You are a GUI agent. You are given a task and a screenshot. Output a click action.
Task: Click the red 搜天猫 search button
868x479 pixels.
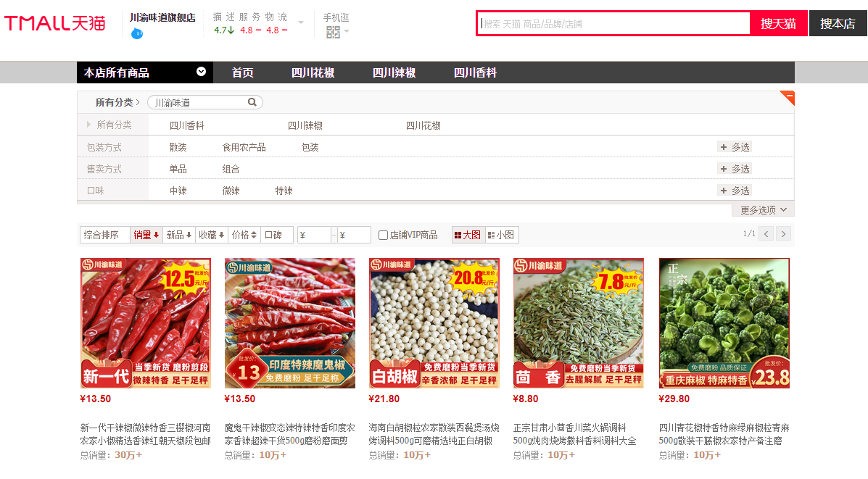coord(778,22)
